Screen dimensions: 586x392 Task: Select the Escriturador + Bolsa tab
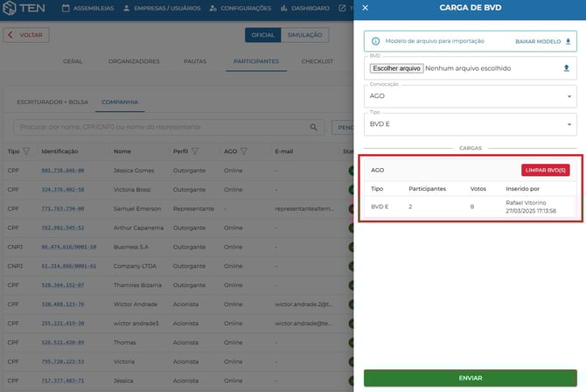[x=52, y=101]
